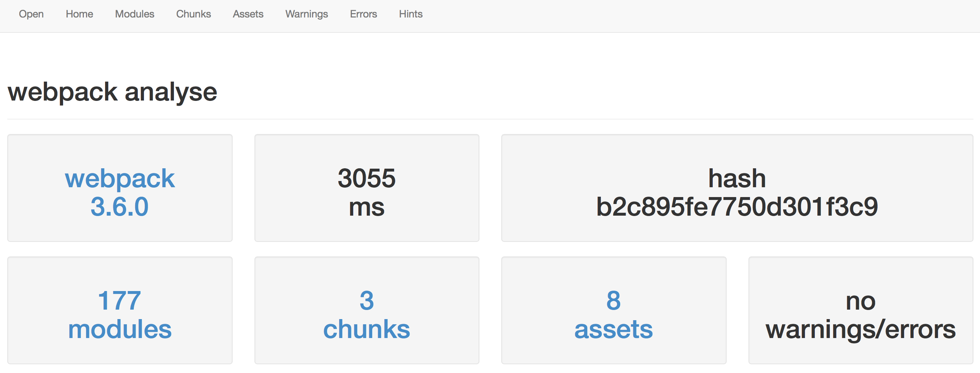Open the Modules navigation item
The width and height of the screenshot is (980, 373).
[x=134, y=14]
